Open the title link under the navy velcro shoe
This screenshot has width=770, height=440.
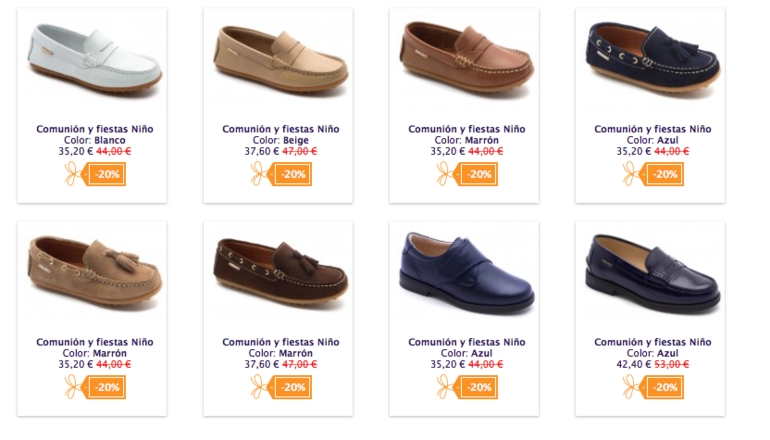click(x=467, y=342)
